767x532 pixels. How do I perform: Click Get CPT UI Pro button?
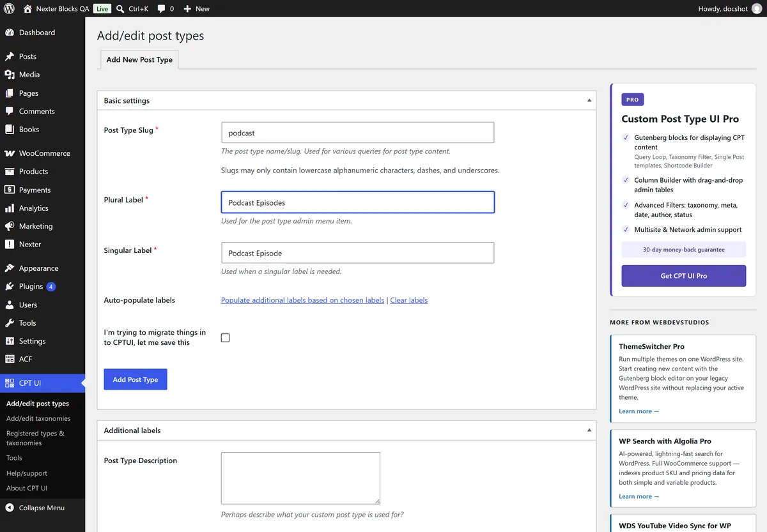coord(684,276)
